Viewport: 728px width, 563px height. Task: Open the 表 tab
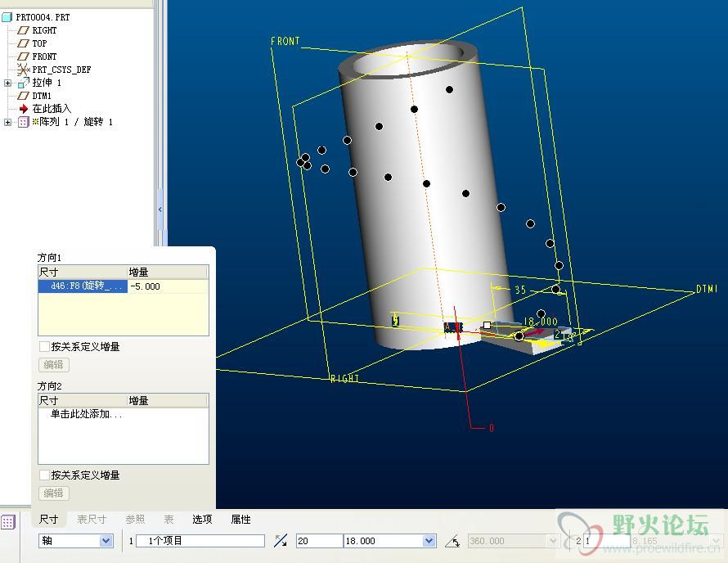[x=169, y=519]
